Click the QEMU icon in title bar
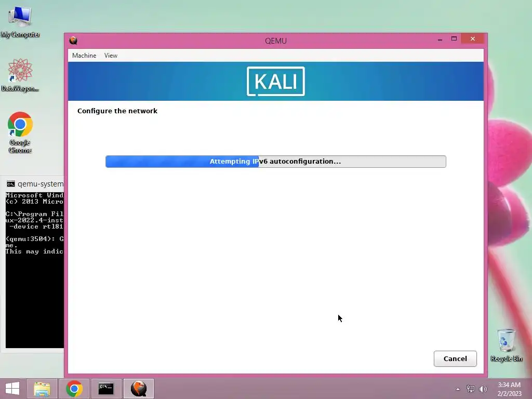 [73, 41]
